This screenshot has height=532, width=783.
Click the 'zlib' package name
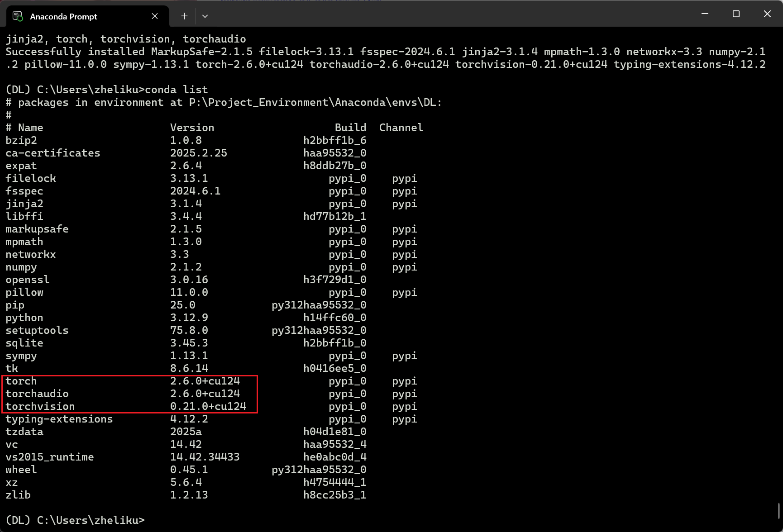pos(18,495)
